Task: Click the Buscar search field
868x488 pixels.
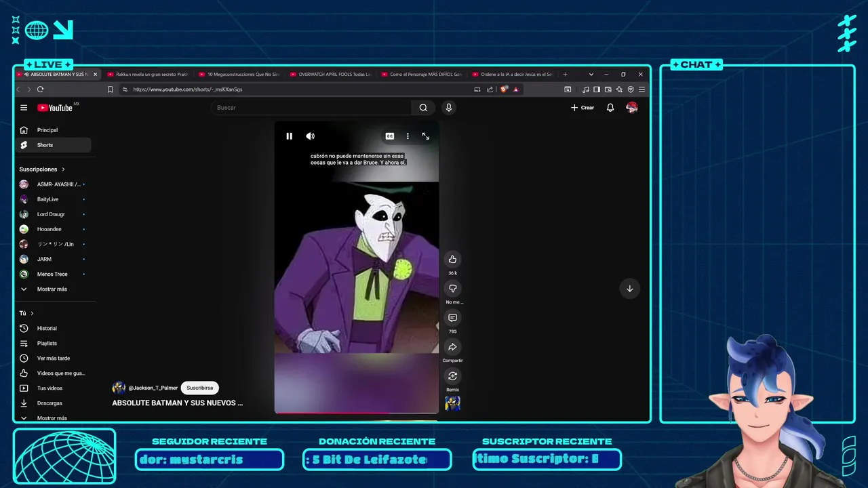Action: (311, 108)
